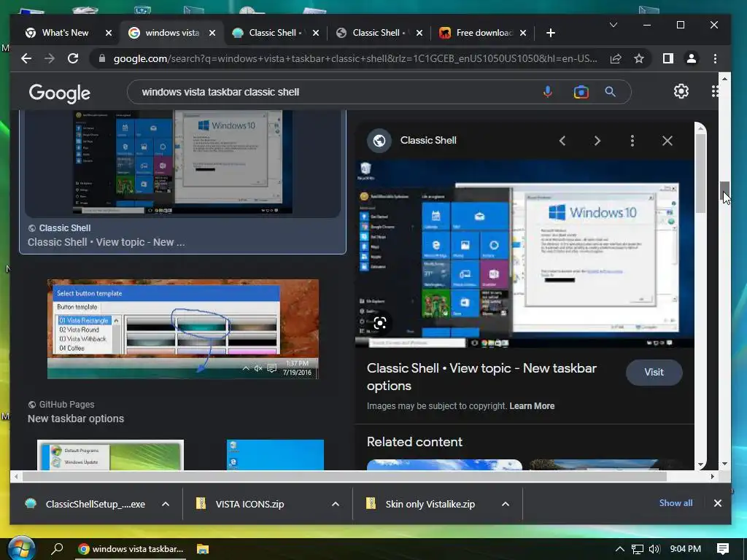Bookmark this page with the star icon
This screenshot has height=560, width=747.
click(x=639, y=58)
